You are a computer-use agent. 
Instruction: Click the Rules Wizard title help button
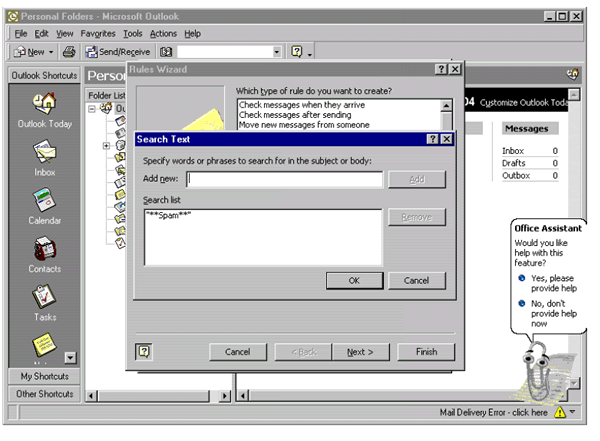coord(441,69)
